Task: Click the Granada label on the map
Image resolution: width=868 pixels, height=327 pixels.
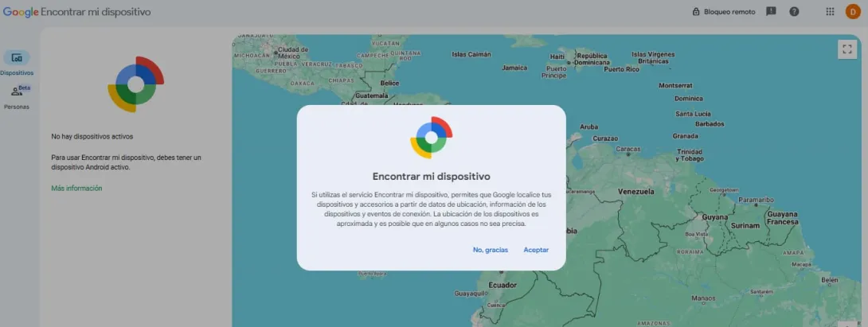Action: click(685, 135)
